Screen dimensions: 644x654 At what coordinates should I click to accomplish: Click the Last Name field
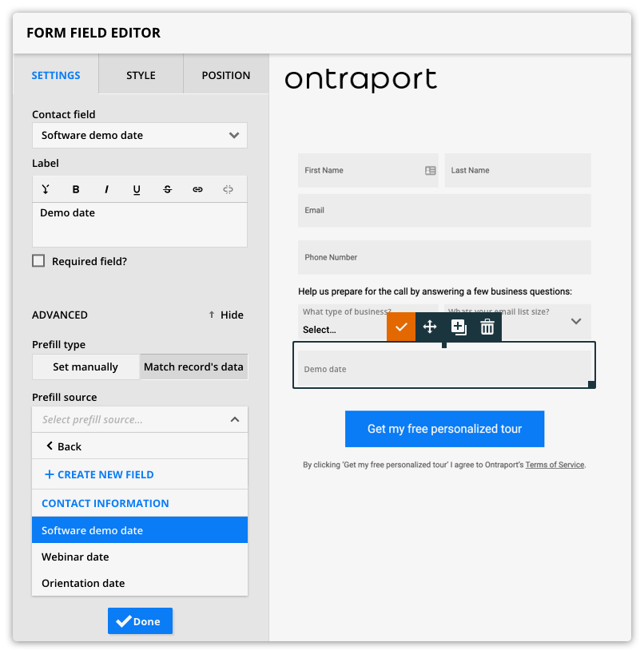[518, 170]
